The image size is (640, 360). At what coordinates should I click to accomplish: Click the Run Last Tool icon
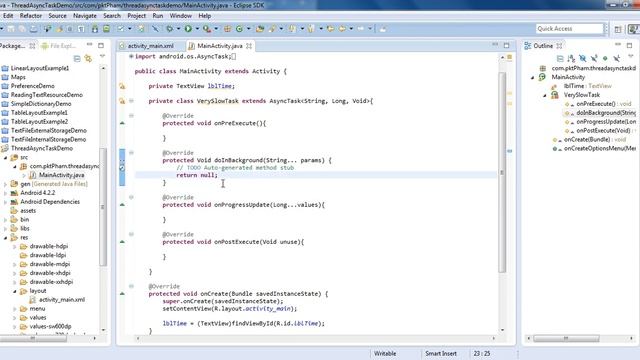pyautogui.click(x=207, y=29)
